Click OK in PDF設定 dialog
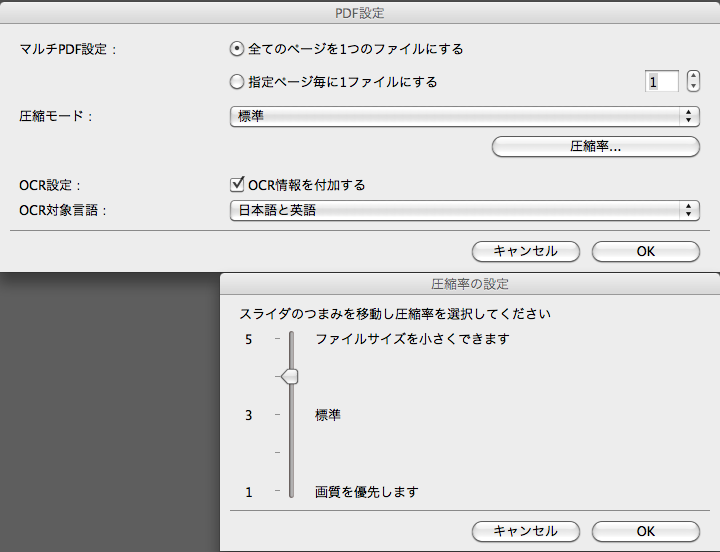The width and height of the screenshot is (720, 552). (x=646, y=251)
